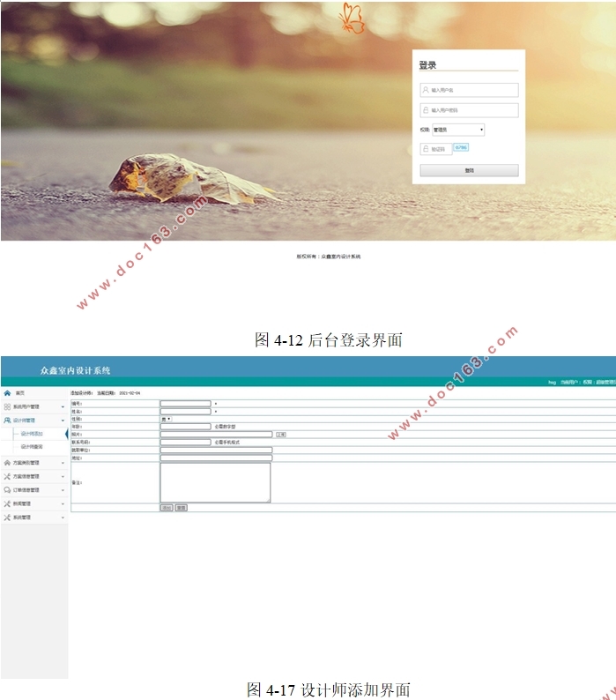
Task: Click the 系统用户管理 grid icon
Action: [x=7, y=406]
